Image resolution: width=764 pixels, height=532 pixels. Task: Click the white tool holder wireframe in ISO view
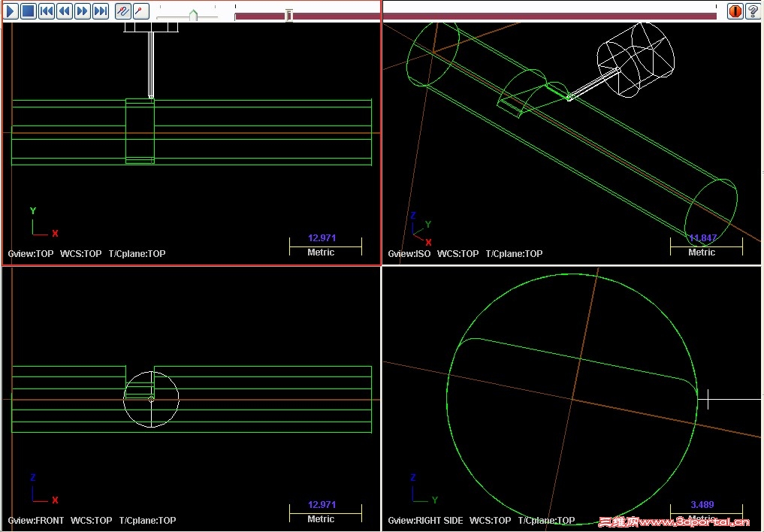coord(636,59)
